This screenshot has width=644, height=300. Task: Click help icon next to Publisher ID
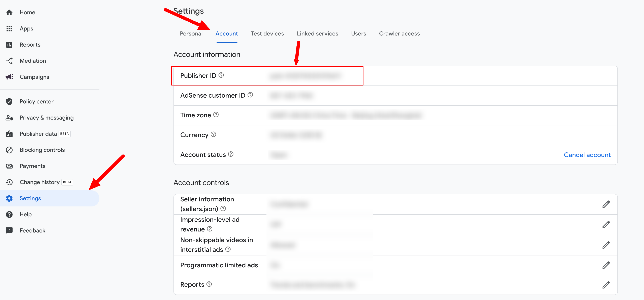point(221,75)
